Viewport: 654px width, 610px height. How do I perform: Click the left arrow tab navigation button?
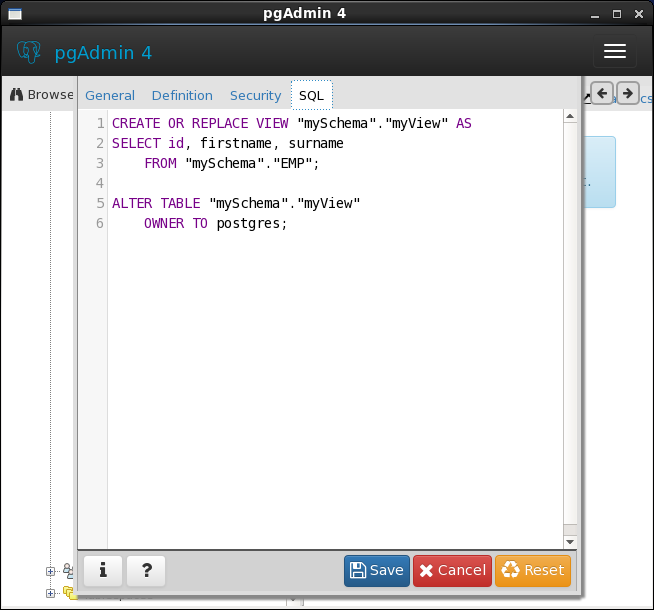(x=601, y=93)
